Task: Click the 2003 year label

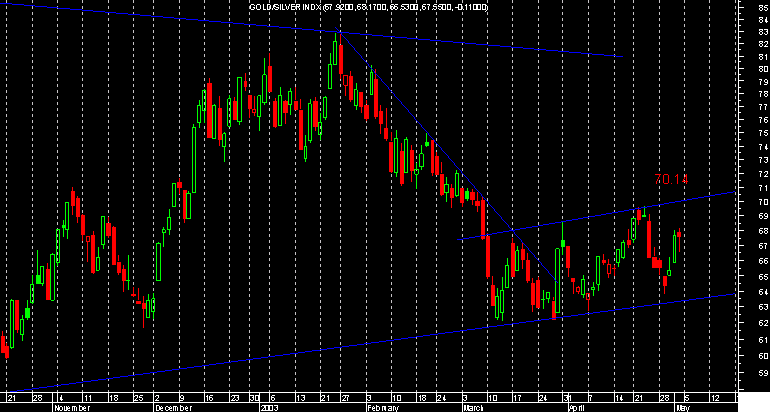Action: [270, 408]
